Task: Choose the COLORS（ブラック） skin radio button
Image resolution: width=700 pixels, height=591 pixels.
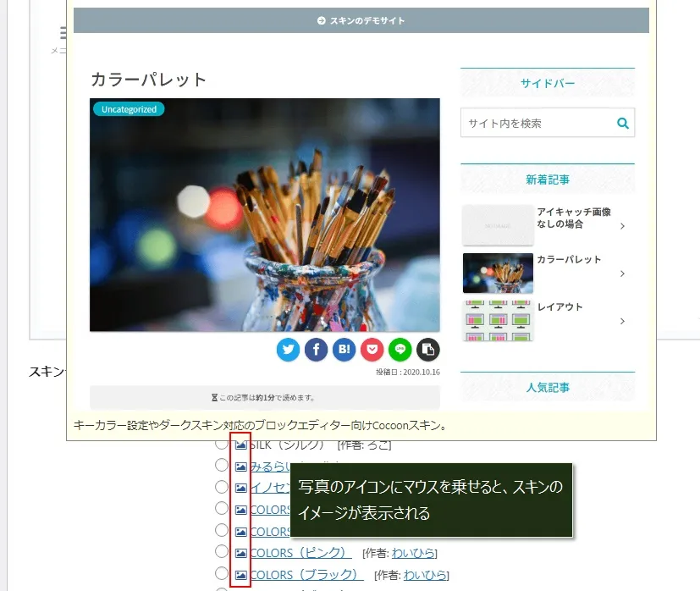Action: tap(222, 574)
